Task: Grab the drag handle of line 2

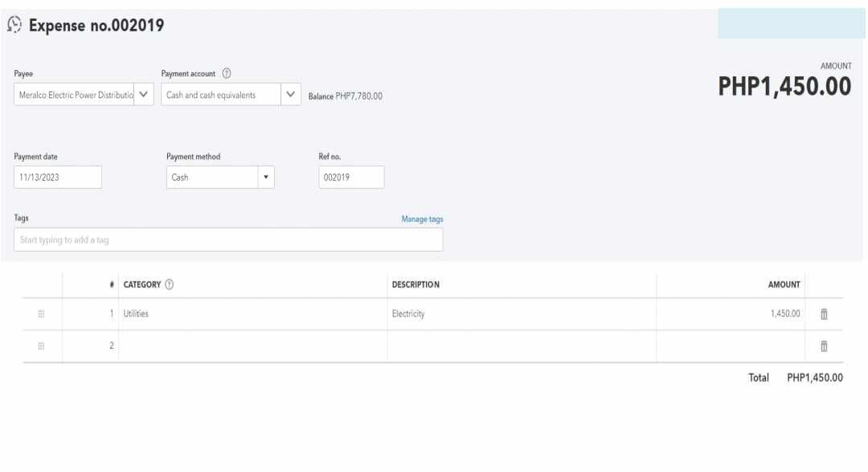Action: [x=41, y=347]
